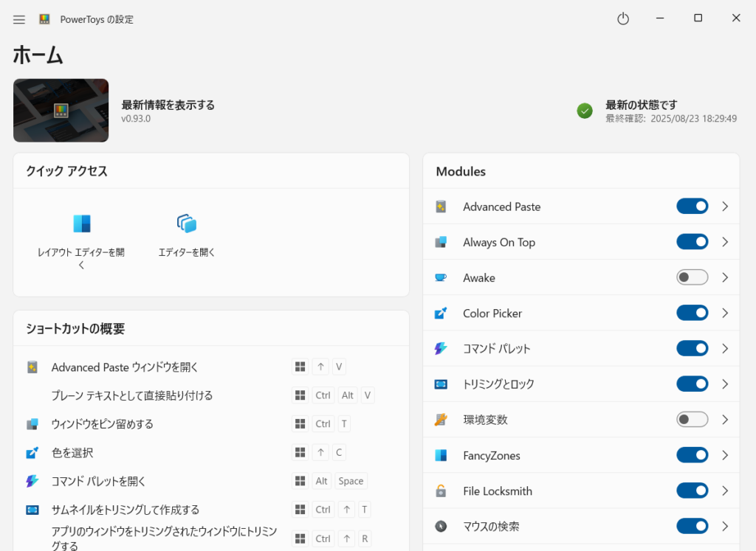Open the 環境変数 settings chevron
This screenshot has width=756, height=551.
point(725,420)
